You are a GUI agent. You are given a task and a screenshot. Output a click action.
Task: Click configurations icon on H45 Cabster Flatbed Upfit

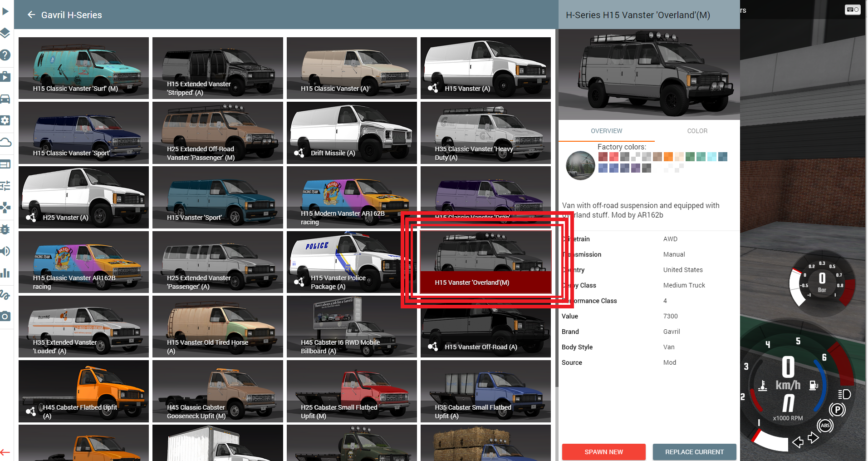coord(31,411)
